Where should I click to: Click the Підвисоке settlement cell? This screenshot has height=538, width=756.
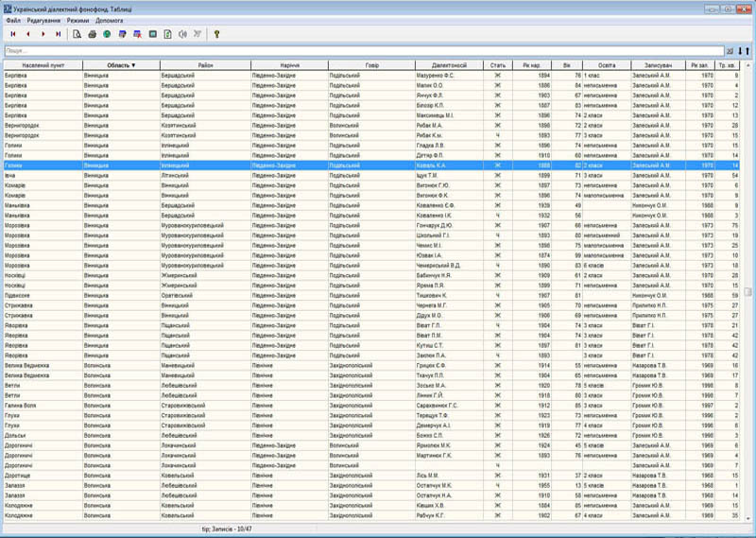click(x=43, y=295)
